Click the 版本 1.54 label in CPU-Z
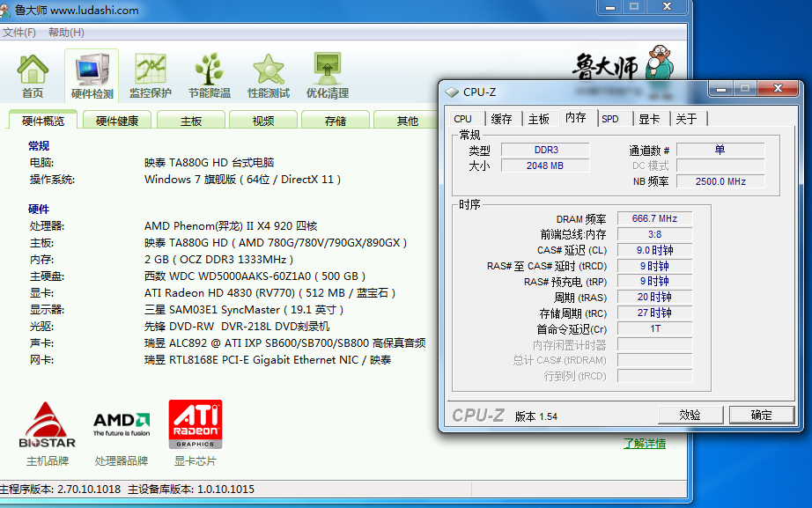The width and height of the screenshot is (812, 508). 536,416
